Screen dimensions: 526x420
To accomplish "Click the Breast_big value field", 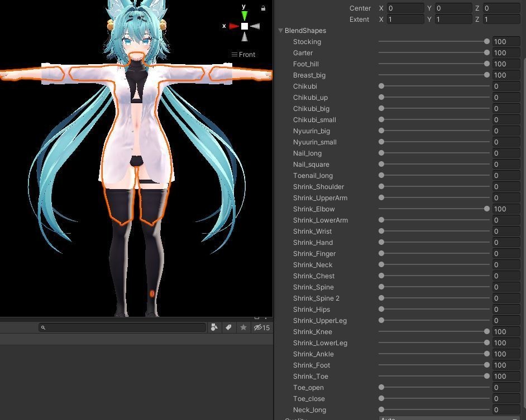I will 506,75.
